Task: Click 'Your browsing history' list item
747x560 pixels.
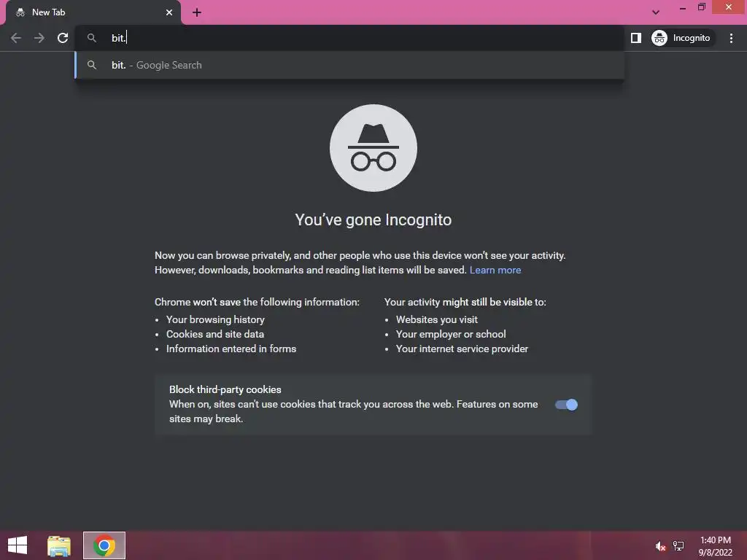Action: [x=215, y=319]
